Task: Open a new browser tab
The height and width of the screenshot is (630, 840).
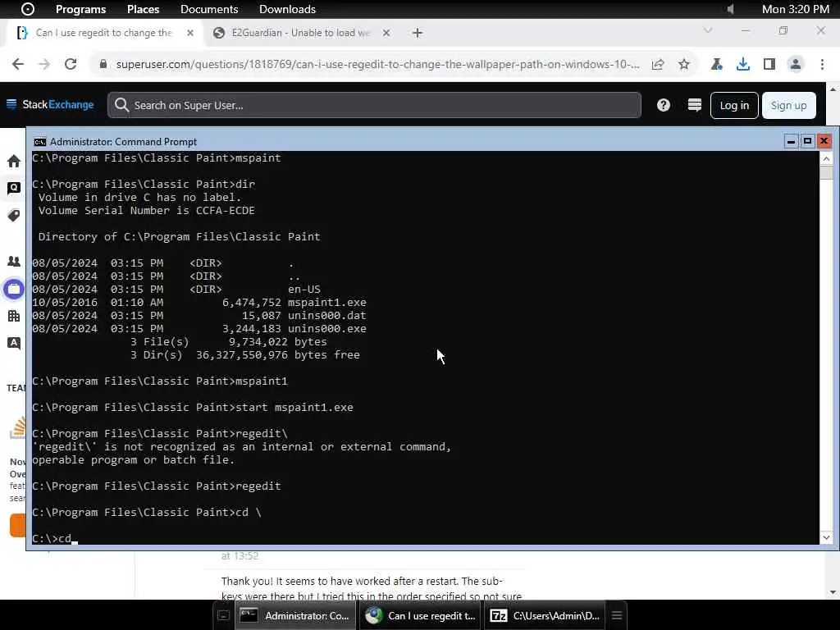Action: (418, 33)
